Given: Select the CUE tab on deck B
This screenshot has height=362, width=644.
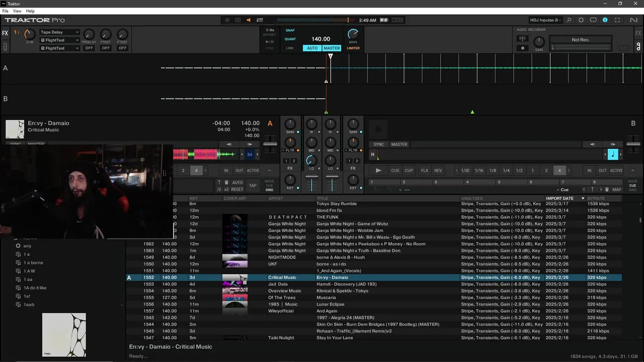Looking at the screenshot, I should (x=632, y=186).
